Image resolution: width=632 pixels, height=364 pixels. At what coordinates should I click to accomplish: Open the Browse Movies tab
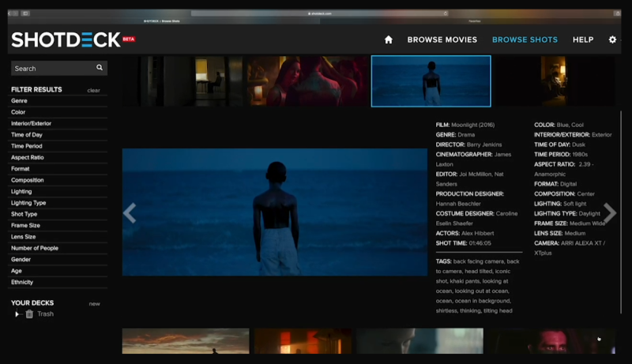(x=442, y=39)
